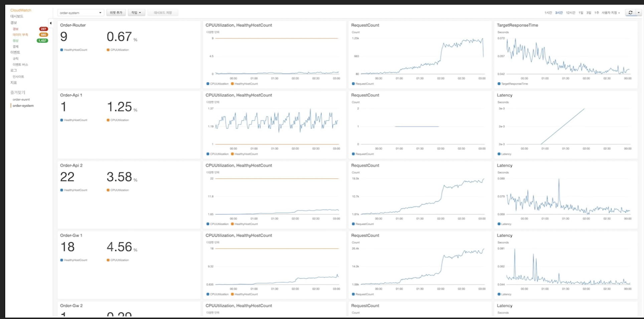Click the refresh dashboard icon
This screenshot has width=644, height=319.
(630, 13)
